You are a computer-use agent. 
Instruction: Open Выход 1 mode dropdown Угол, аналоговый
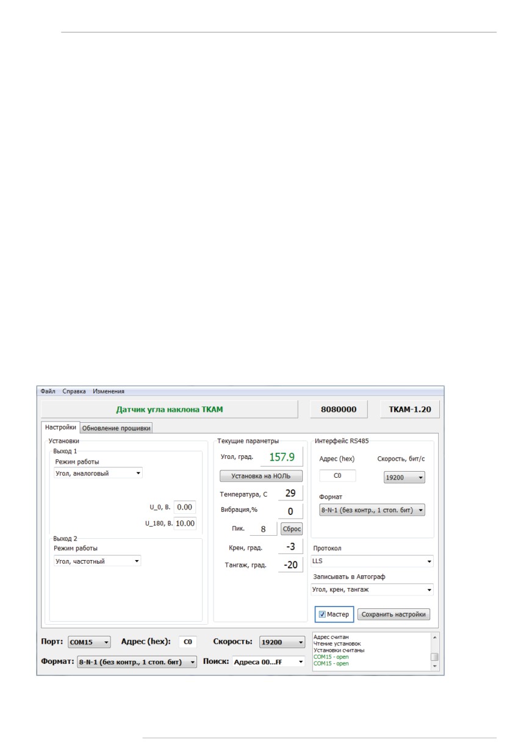click(x=97, y=473)
